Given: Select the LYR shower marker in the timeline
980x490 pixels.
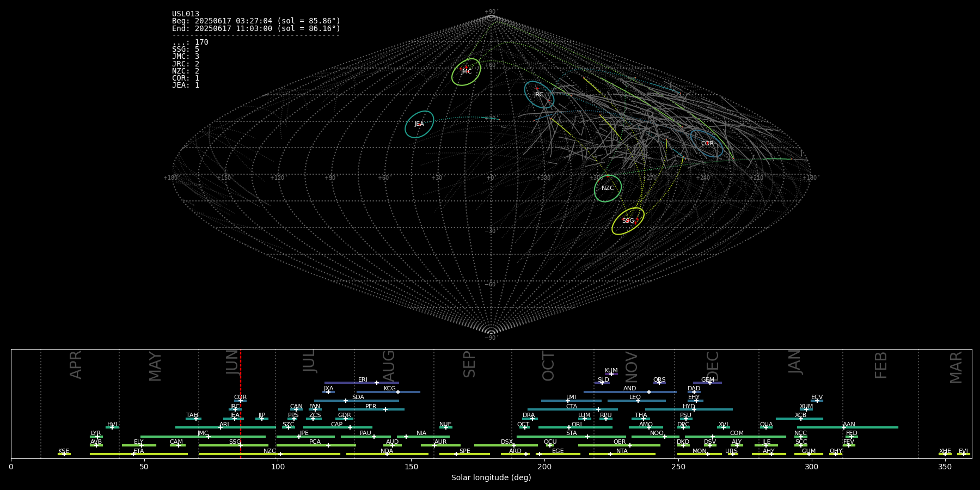Looking at the screenshot, I should (97, 437).
